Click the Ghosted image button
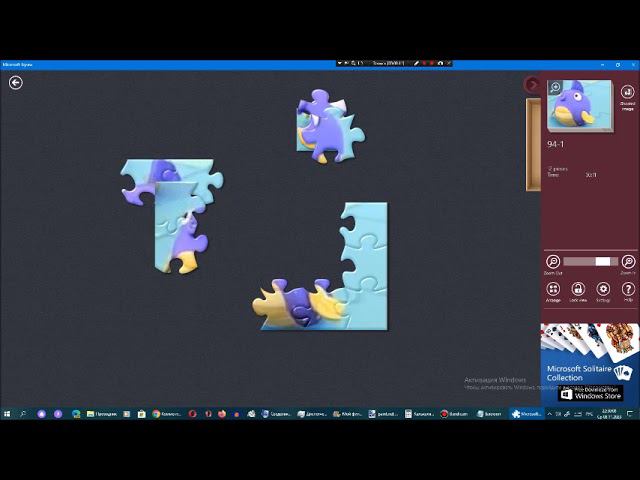 click(x=627, y=97)
